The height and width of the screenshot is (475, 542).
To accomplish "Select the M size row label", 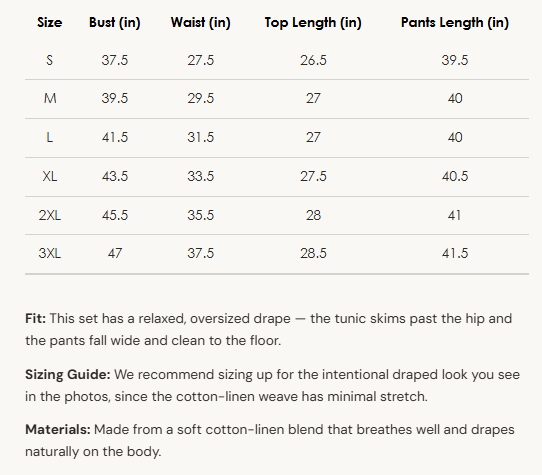I will tap(50, 99).
